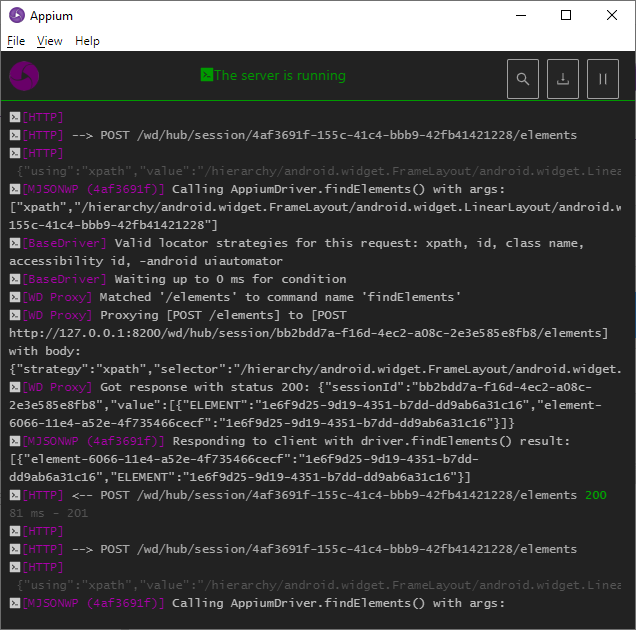Pause the Appium server
This screenshot has width=636, height=630.
pos(603,79)
